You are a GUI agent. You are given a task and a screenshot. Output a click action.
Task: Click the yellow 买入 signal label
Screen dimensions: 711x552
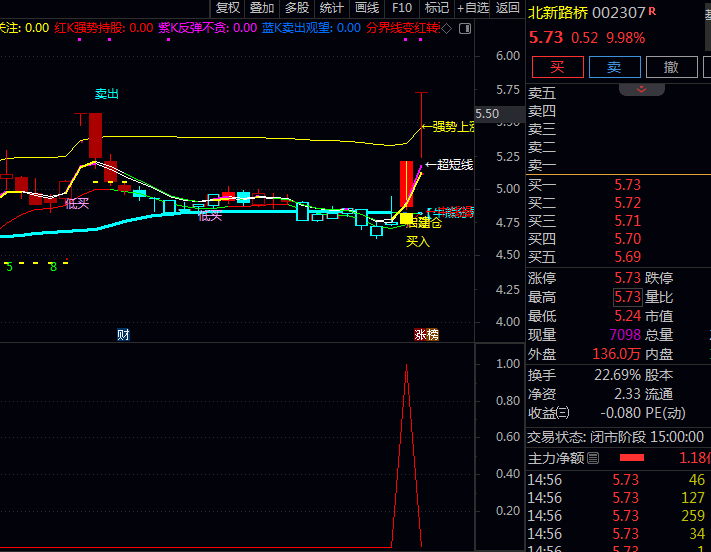pyautogui.click(x=418, y=241)
